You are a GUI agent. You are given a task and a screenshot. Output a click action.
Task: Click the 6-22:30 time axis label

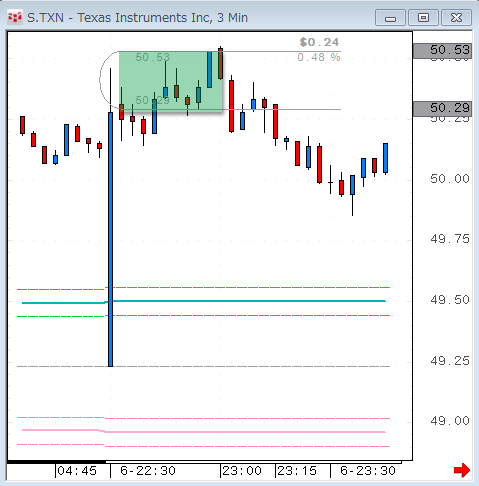click(148, 471)
